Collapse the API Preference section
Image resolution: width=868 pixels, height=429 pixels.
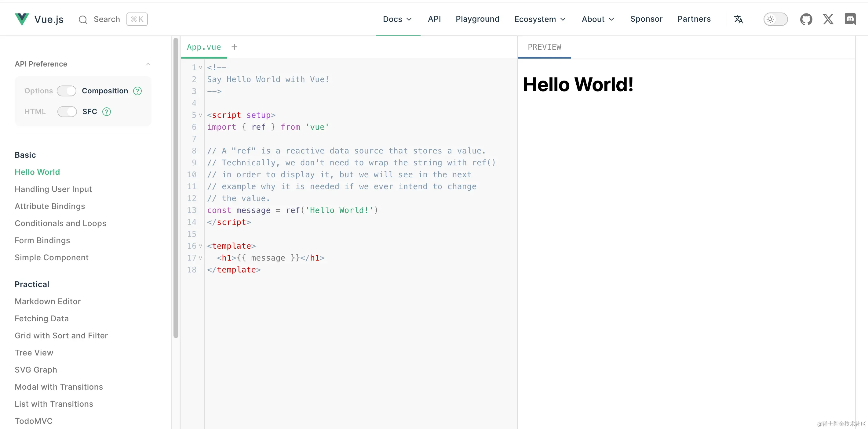[x=148, y=64]
